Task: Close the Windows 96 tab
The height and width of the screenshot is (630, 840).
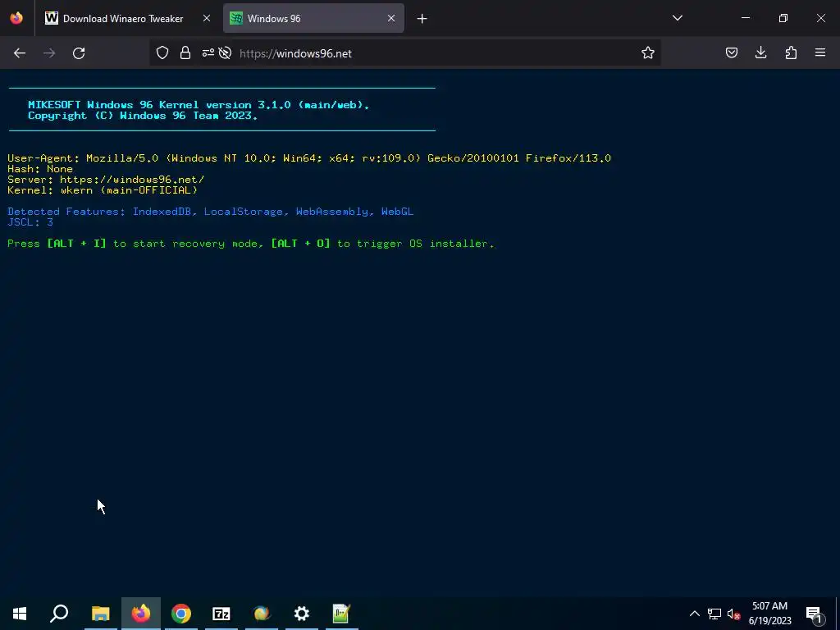Action: [x=391, y=19]
